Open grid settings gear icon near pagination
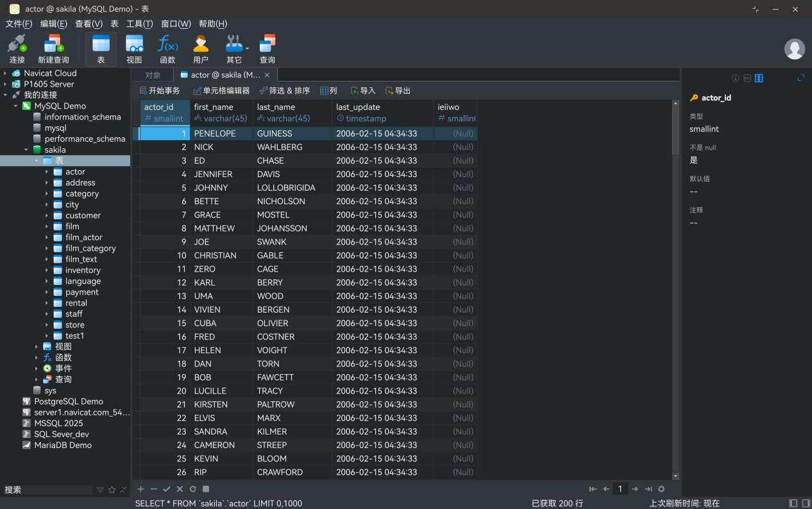This screenshot has height=509, width=812. point(661,489)
